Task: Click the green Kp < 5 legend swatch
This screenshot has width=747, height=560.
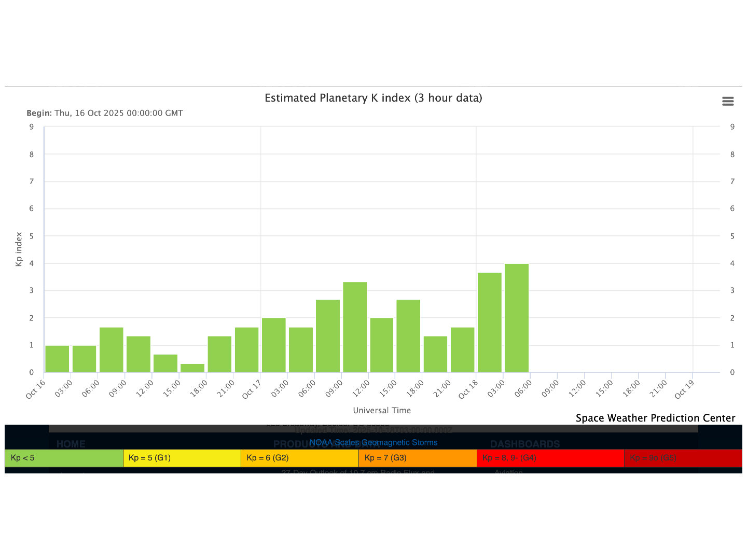Action: [64, 458]
